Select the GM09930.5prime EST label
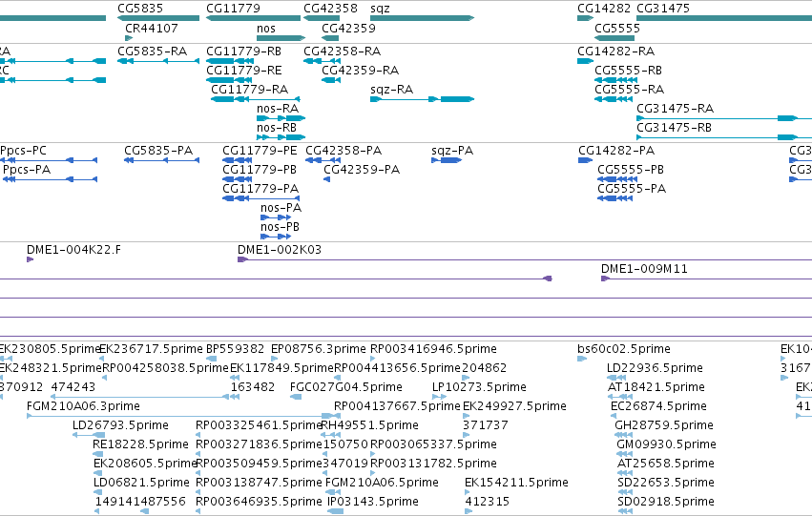Image resolution: width=812 pixels, height=516 pixels. 666,444
